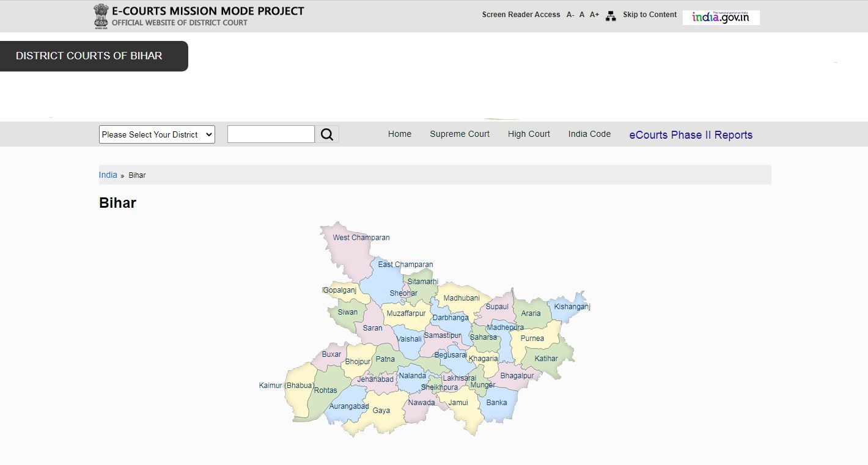Choose Gaya district on the map
This screenshot has height=465, width=868.
(381, 411)
